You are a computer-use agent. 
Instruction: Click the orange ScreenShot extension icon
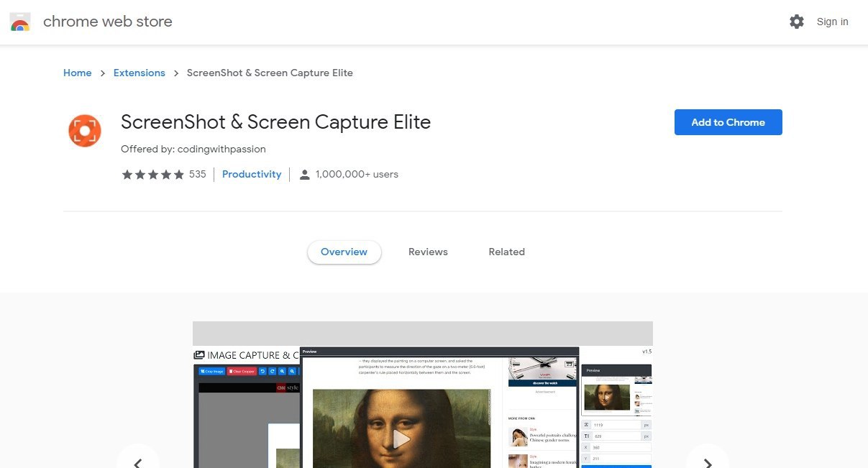tap(84, 130)
